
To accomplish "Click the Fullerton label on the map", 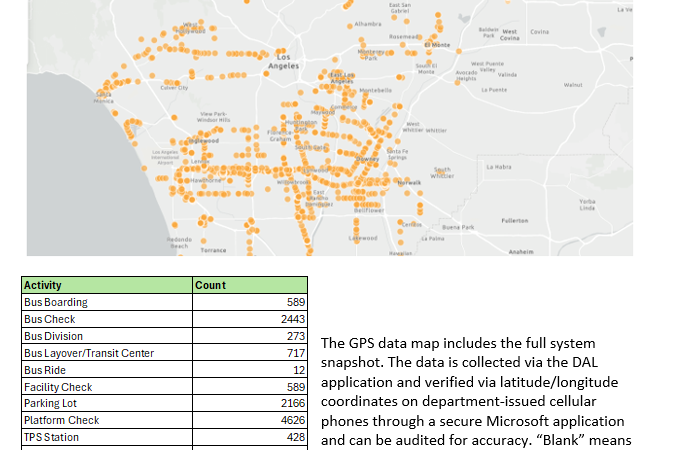I will (x=515, y=220).
